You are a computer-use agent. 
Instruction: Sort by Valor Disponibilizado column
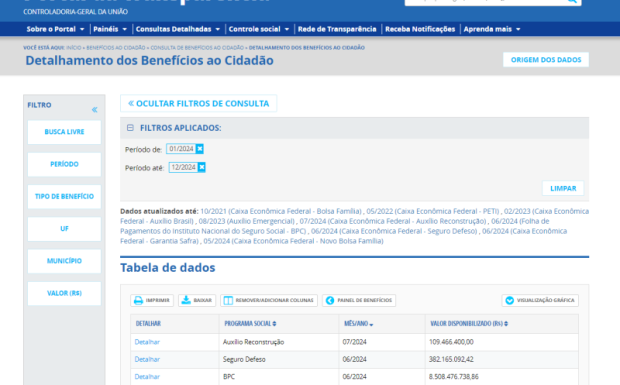pos(469,324)
